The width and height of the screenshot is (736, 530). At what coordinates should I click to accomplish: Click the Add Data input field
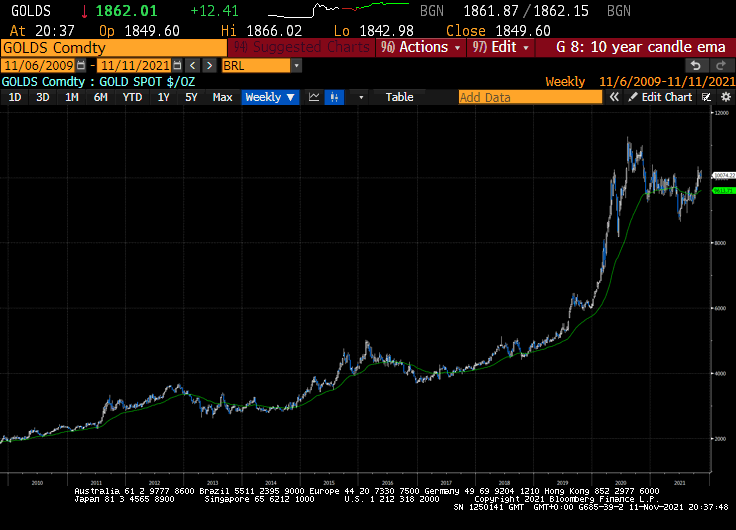530,97
